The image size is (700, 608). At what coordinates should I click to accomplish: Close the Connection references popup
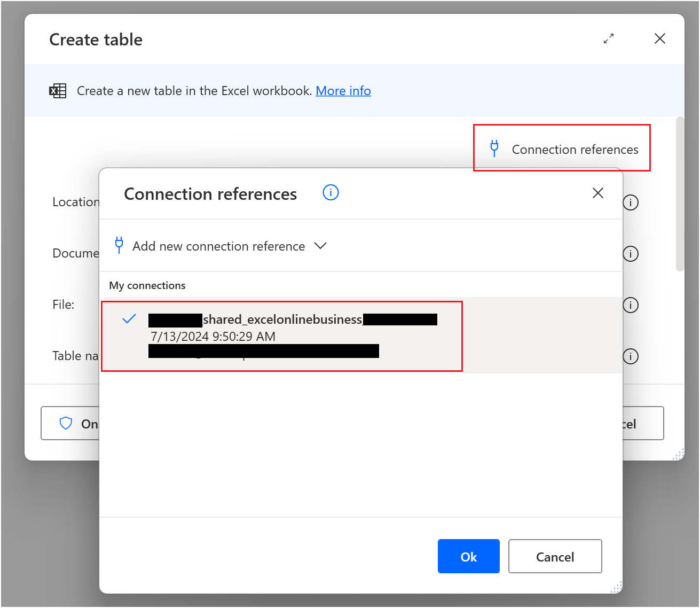tap(598, 193)
